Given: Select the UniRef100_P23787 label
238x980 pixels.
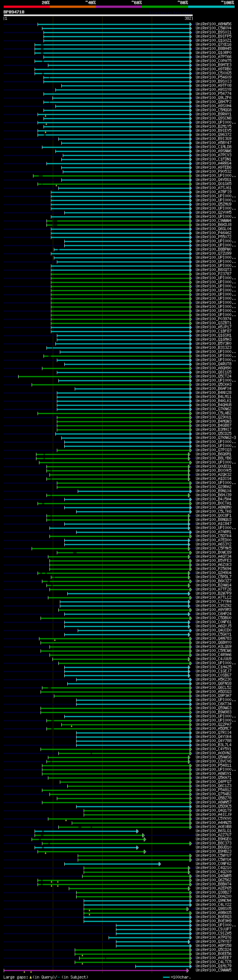Looking at the screenshot, I should click(213, 274).
